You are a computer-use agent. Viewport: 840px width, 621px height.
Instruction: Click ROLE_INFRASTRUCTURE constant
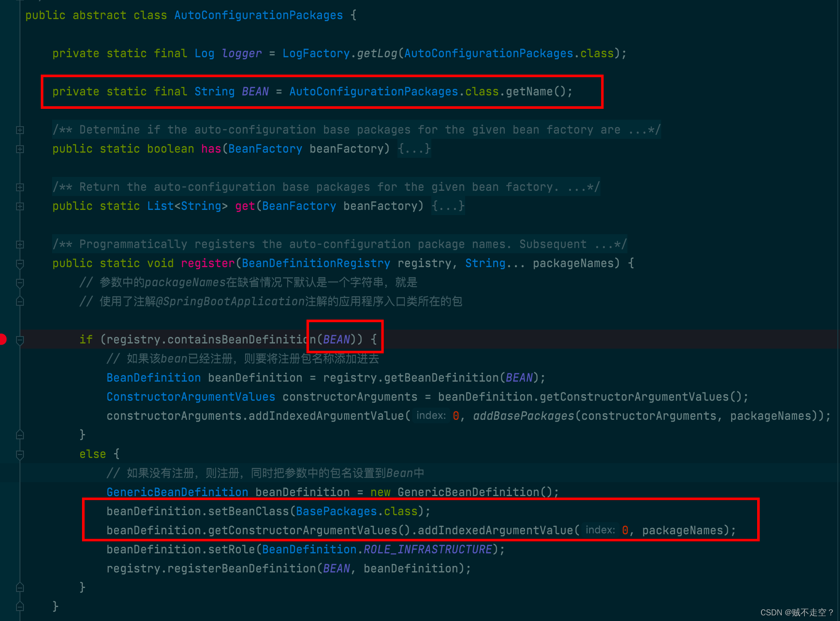(428, 549)
